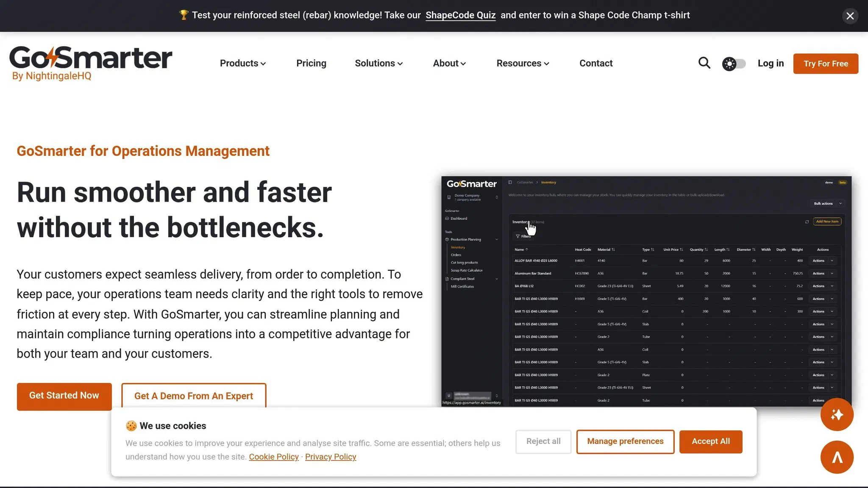Select Contact in the navigation bar
The image size is (868, 488).
596,63
